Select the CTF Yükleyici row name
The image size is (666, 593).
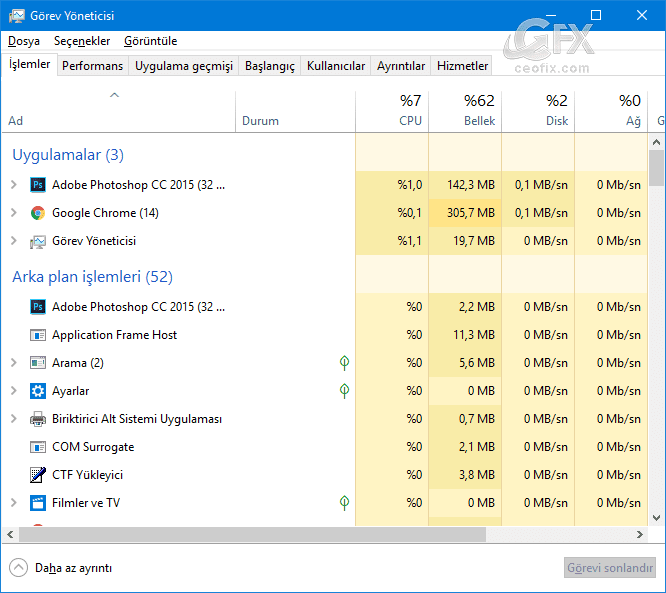click(x=87, y=475)
